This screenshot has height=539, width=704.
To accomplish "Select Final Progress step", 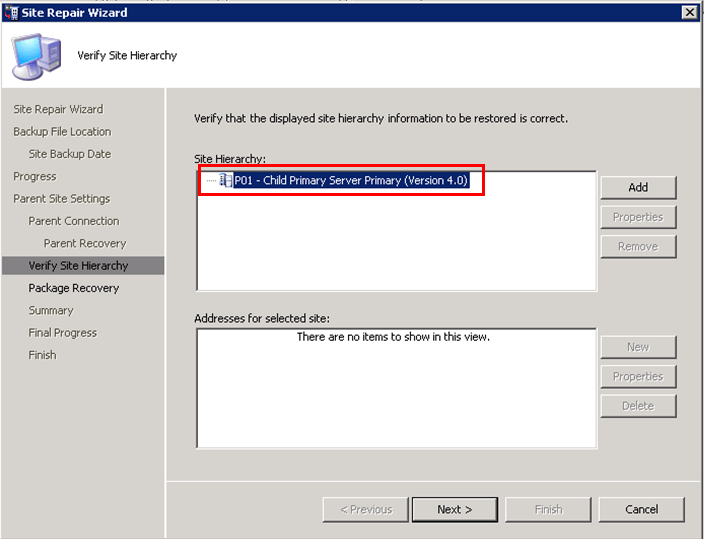I will tap(62, 333).
